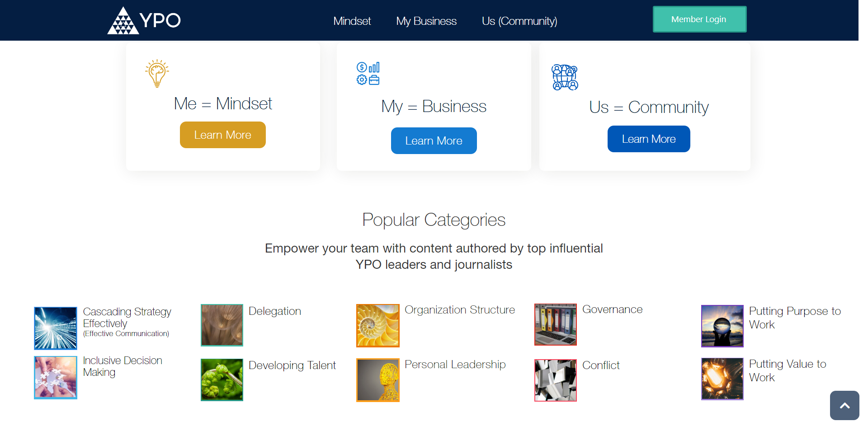Open the Delegation category link
Screen dimensions: 868x426
tap(275, 311)
